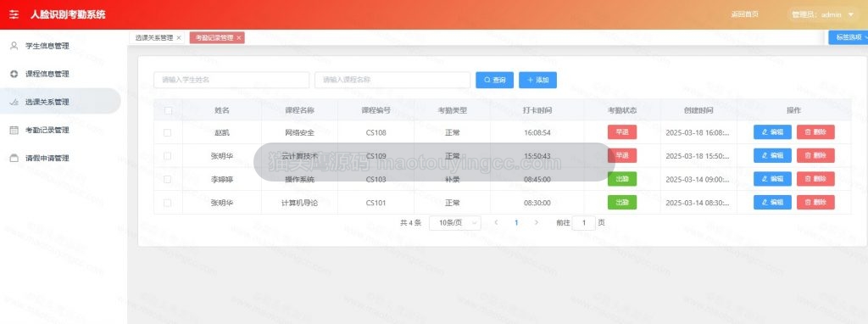Click the 姓名 column header
The width and height of the screenshot is (868, 324).
pyautogui.click(x=222, y=110)
